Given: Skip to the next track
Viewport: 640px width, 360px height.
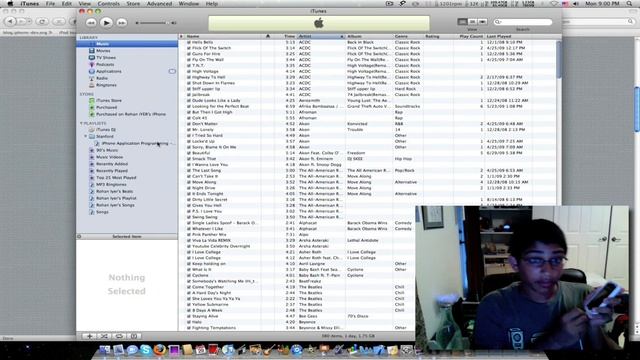Looking at the screenshot, I should [121, 23].
